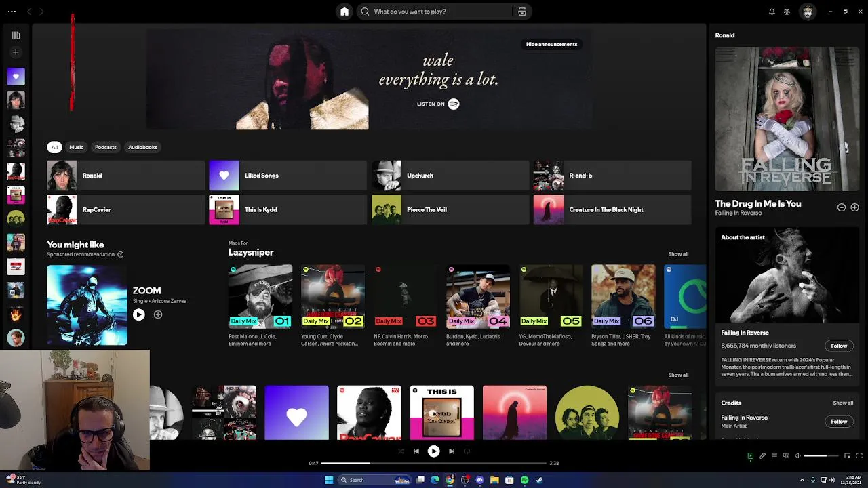This screenshot has height=488, width=868.
Task: Open the play queue
Action: point(774,456)
